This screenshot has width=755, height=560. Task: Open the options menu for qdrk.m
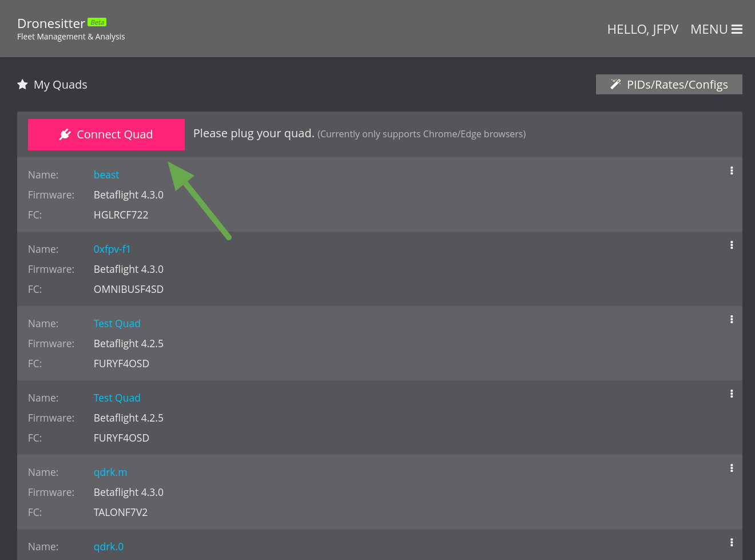[732, 468]
